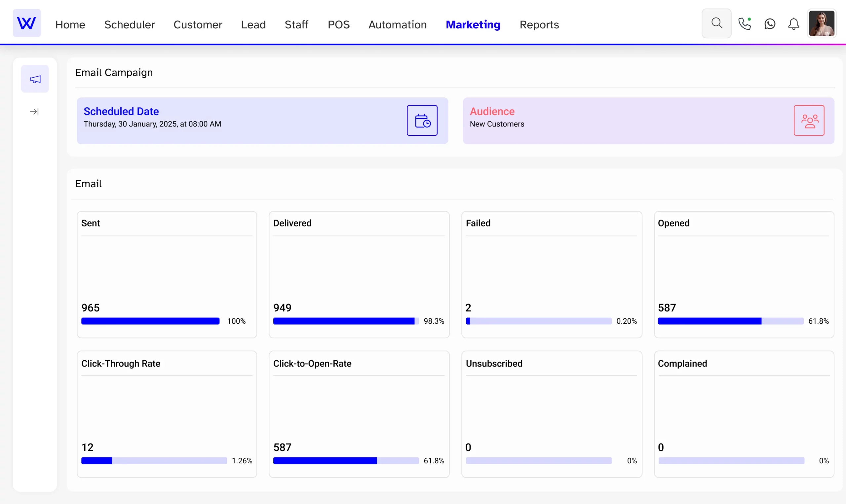Expand the sidebar with arrow icon
Image resolution: width=846 pixels, height=504 pixels.
[x=34, y=111]
